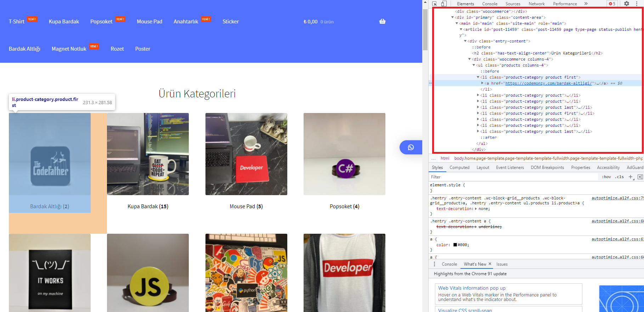Open the bardak-altligi href link in DOM
Viewport: 644px width, 312px height.
[x=548, y=84]
